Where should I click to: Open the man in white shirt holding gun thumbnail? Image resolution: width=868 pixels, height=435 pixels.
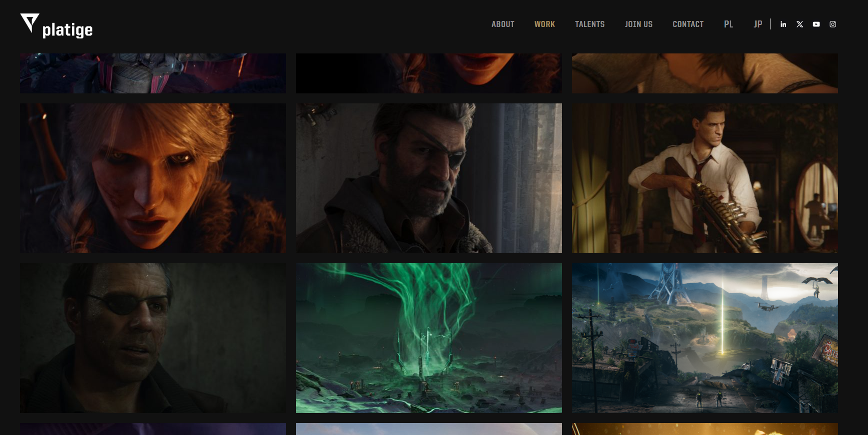pyautogui.click(x=705, y=178)
